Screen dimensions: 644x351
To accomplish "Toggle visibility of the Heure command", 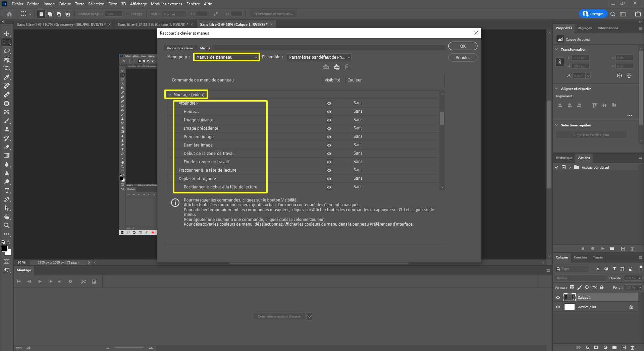I will click(329, 112).
